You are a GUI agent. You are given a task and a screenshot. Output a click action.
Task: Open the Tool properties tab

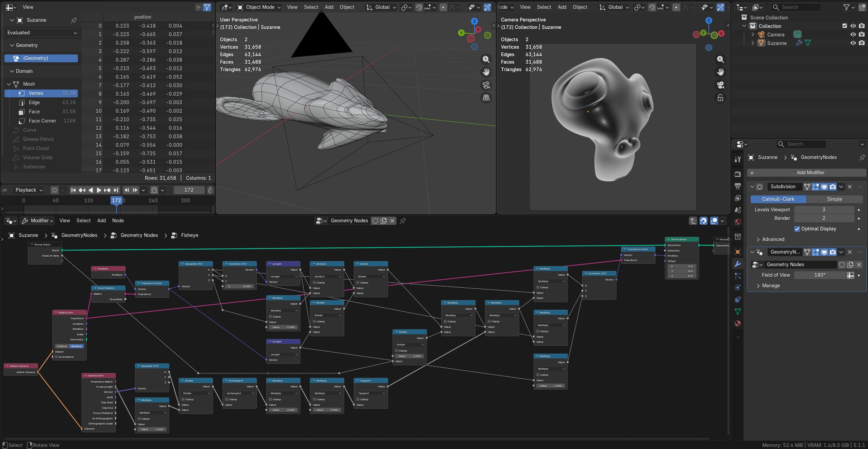(737, 159)
